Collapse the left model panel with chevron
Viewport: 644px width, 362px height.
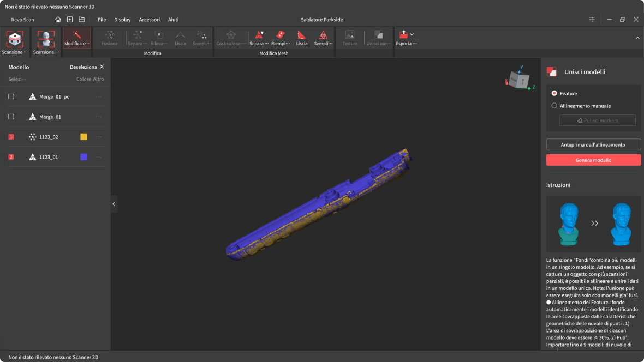pos(114,204)
